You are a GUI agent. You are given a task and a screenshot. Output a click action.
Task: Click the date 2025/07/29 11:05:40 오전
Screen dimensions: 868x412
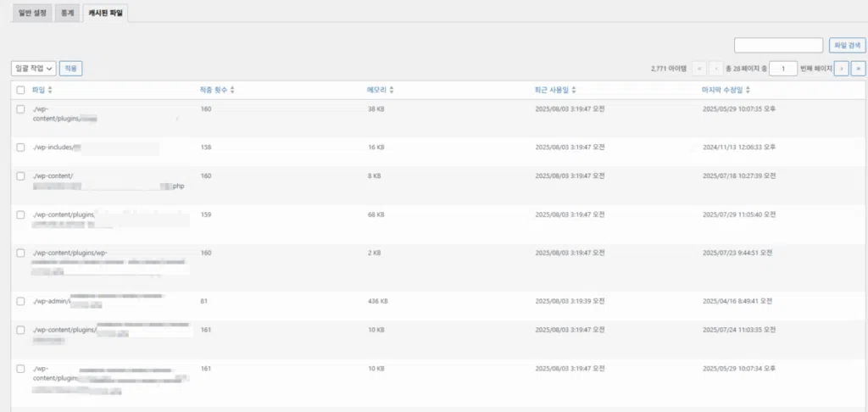point(739,214)
